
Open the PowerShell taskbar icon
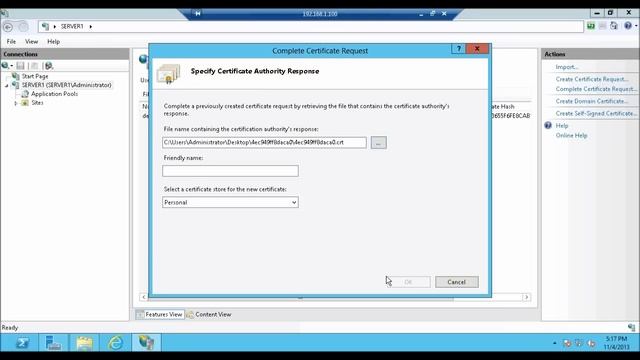22,342
